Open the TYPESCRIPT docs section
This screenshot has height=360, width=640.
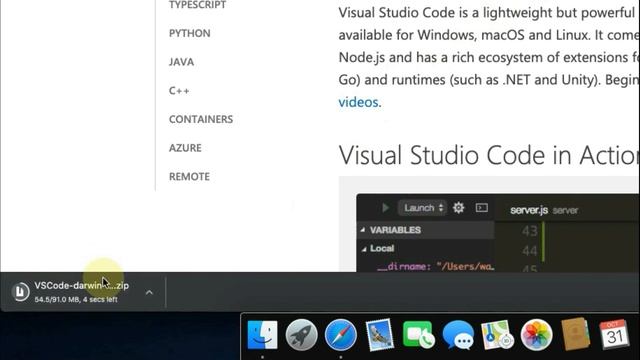(198, 5)
